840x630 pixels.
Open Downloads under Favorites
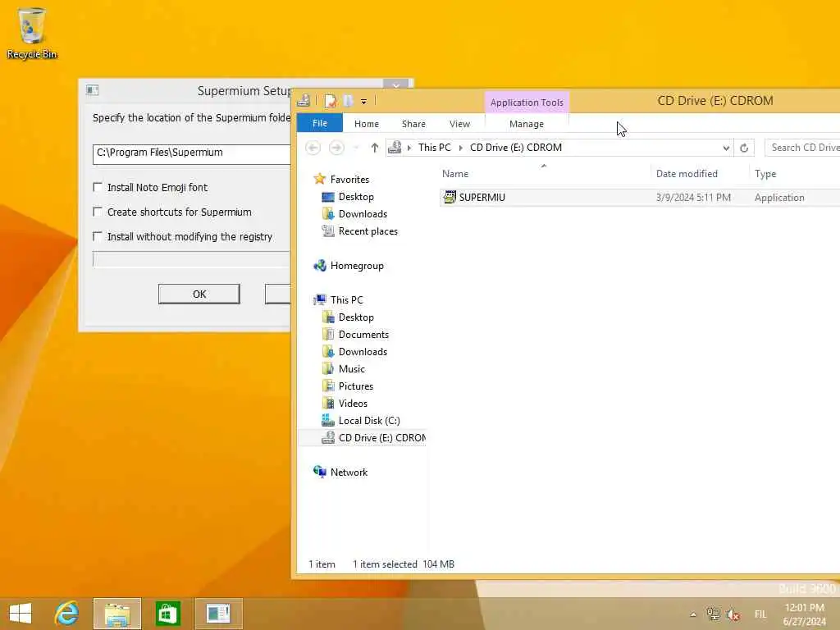(x=363, y=214)
